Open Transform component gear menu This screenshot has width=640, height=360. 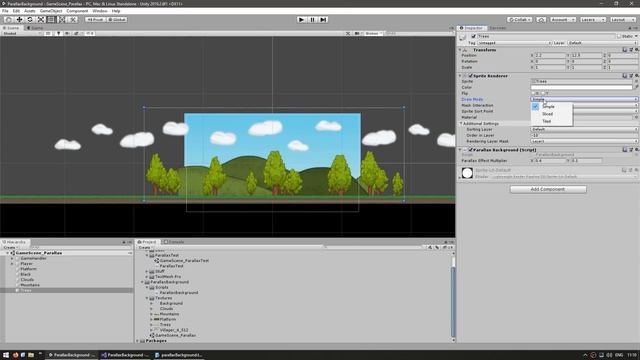coord(636,49)
